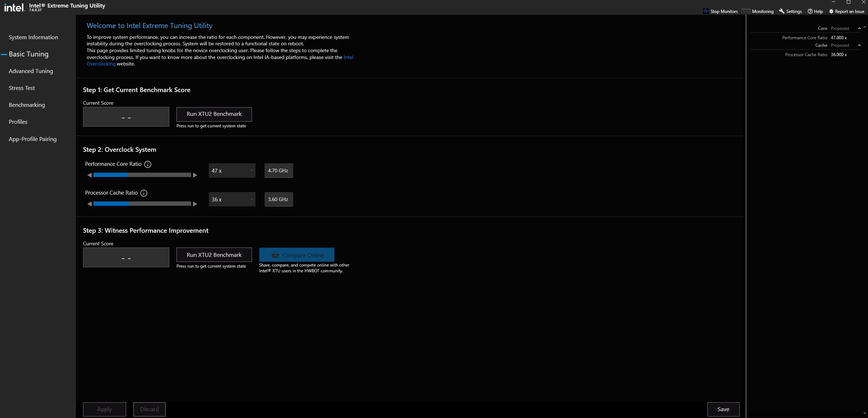Image resolution: width=868 pixels, height=418 pixels.
Task: Decrease Performance Core Ratio with left arrow
Action: click(x=89, y=175)
